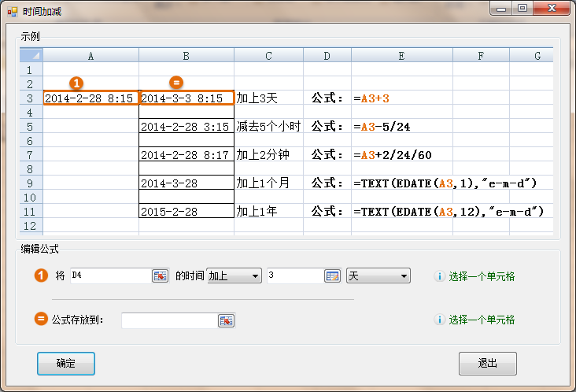
Task: Click the info icon in the step 1 row
Action: point(440,276)
